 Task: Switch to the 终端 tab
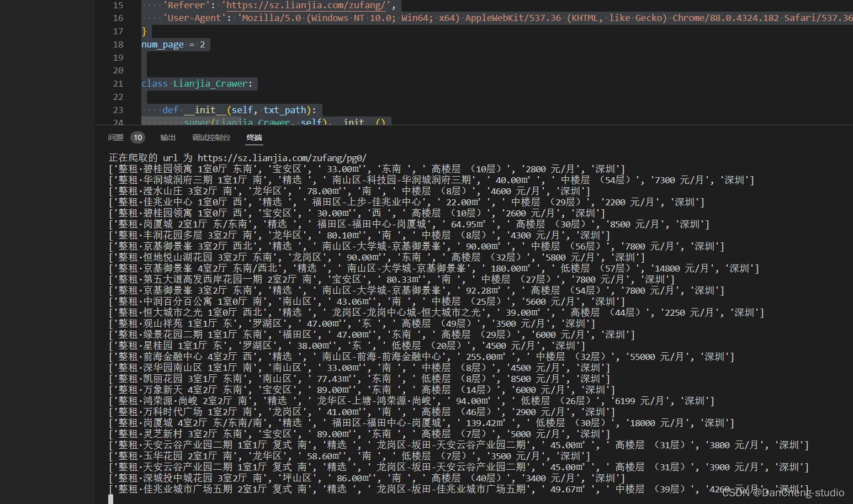(254, 137)
